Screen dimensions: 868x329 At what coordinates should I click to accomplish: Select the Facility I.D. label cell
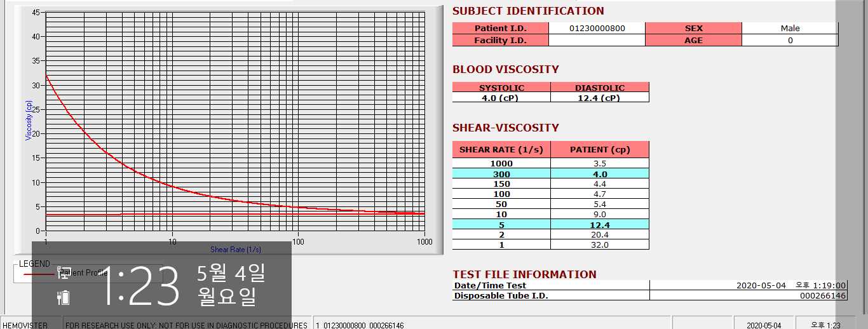tap(501, 40)
